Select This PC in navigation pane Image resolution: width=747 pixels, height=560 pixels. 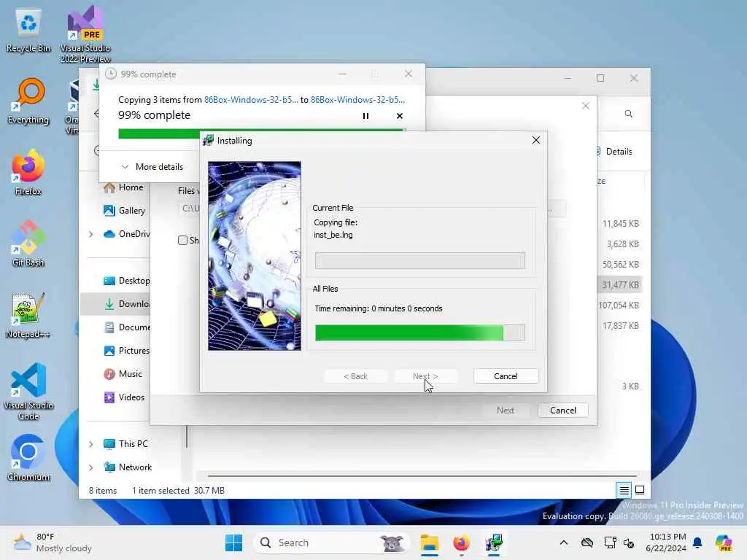click(x=125, y=444)
